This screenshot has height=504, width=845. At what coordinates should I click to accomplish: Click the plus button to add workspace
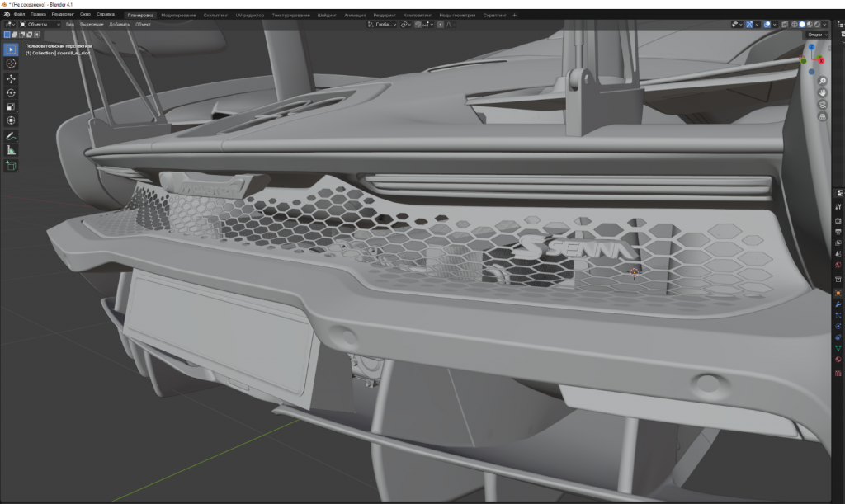tap(515, 15)
